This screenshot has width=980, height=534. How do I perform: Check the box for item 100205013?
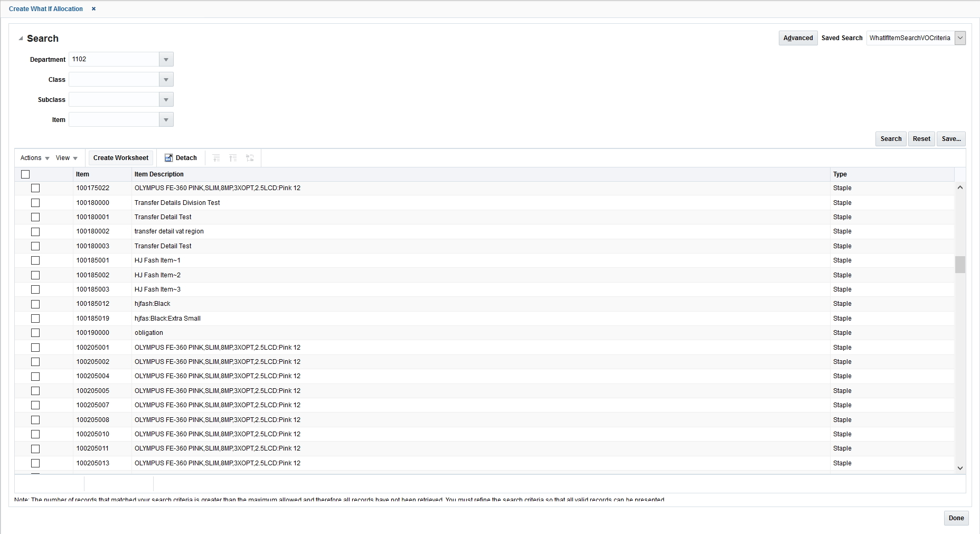tap(35, 463)
